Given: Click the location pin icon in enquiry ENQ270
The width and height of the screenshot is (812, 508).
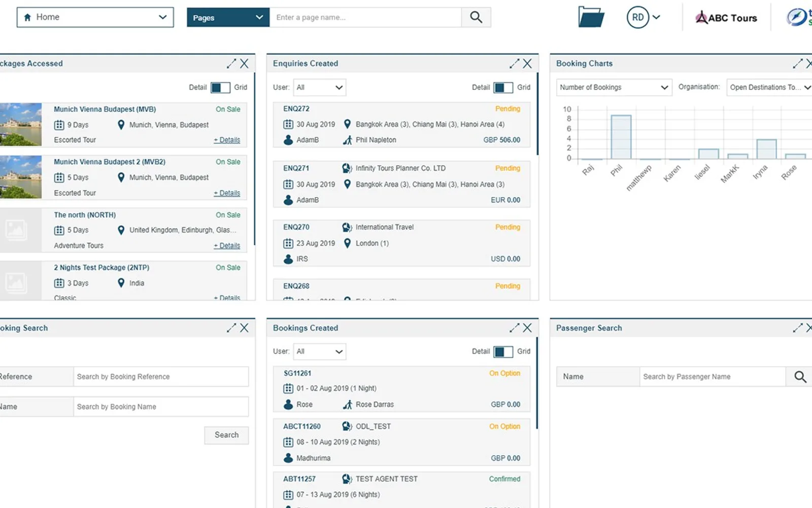Looking at the screenshot, I should coord(347,243).
